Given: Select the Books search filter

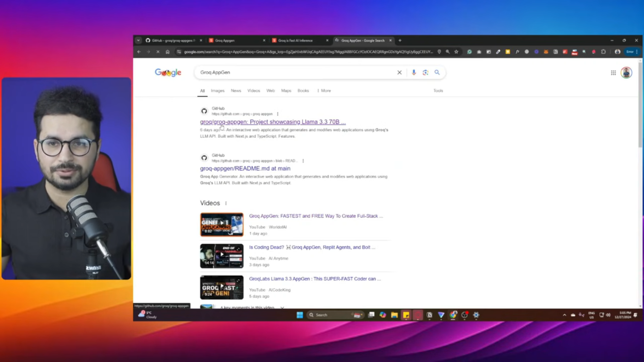Looking at the screenshot, I should coord(303,90).
